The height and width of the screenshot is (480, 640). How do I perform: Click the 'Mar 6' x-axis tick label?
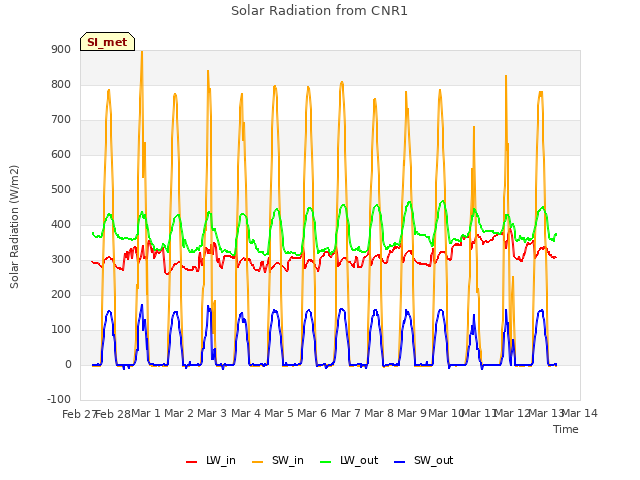pos(312,413)
